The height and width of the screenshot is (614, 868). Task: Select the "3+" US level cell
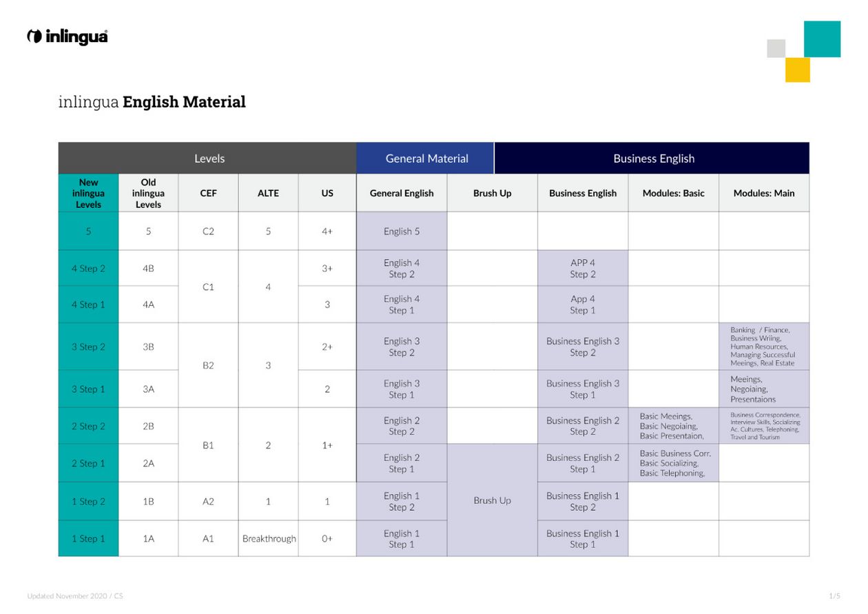click(x=327, y=269)
